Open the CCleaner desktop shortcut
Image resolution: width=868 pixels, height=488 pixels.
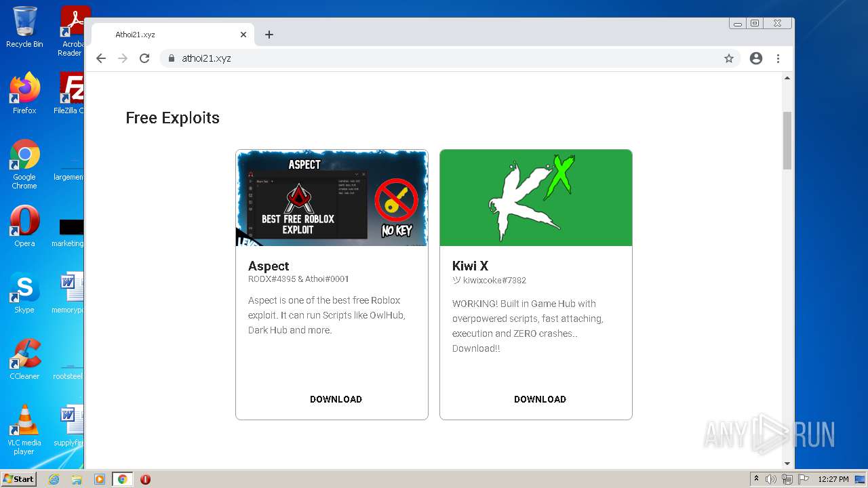(x=24, y=359)
